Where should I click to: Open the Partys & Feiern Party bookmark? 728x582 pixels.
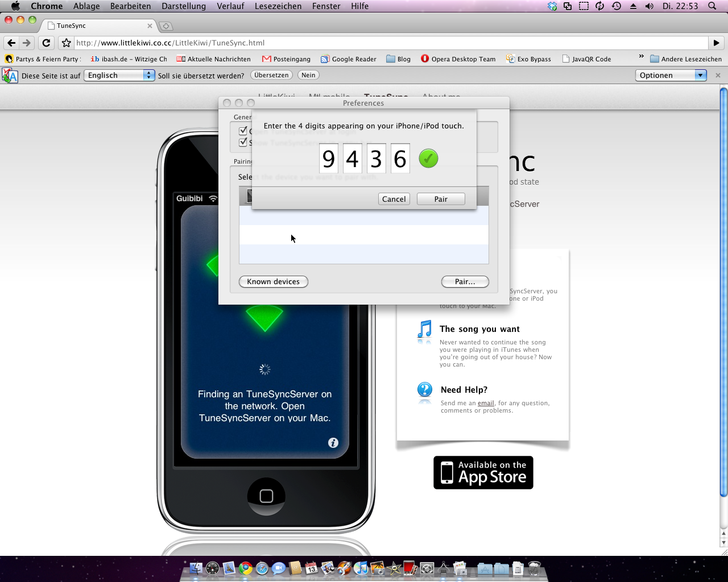click(42, 59)
